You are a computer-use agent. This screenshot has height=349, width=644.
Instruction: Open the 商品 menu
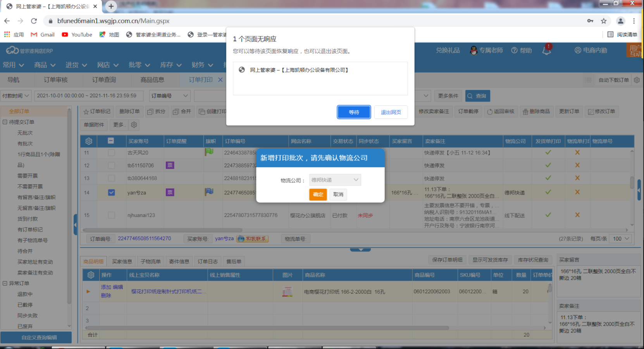[x=45, y=65]
